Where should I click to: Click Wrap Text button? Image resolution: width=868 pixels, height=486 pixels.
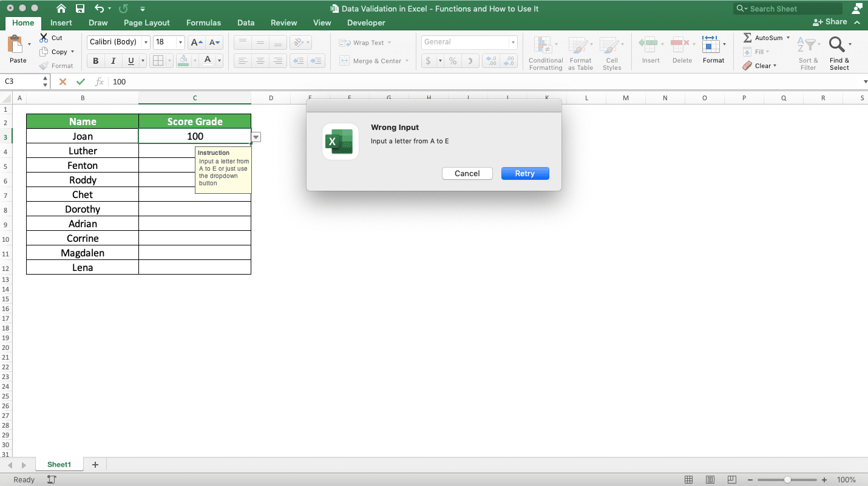click(x=365, y=43)
